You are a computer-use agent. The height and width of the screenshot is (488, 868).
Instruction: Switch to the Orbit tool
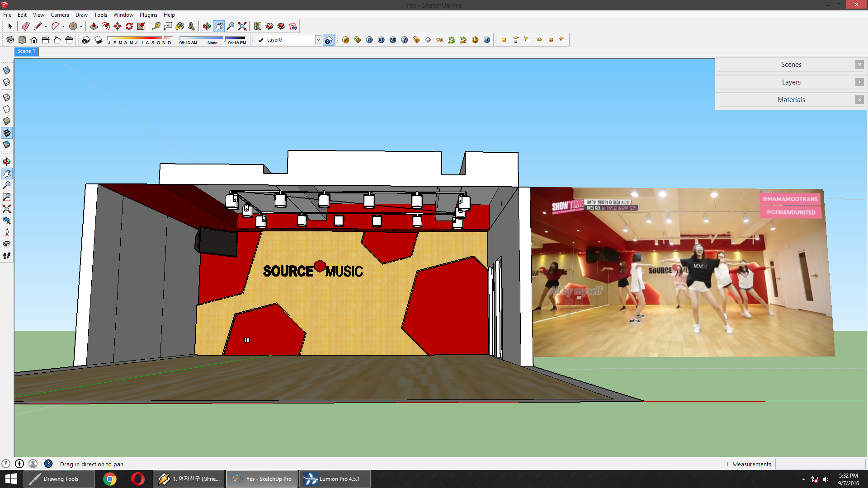[207, 26]
